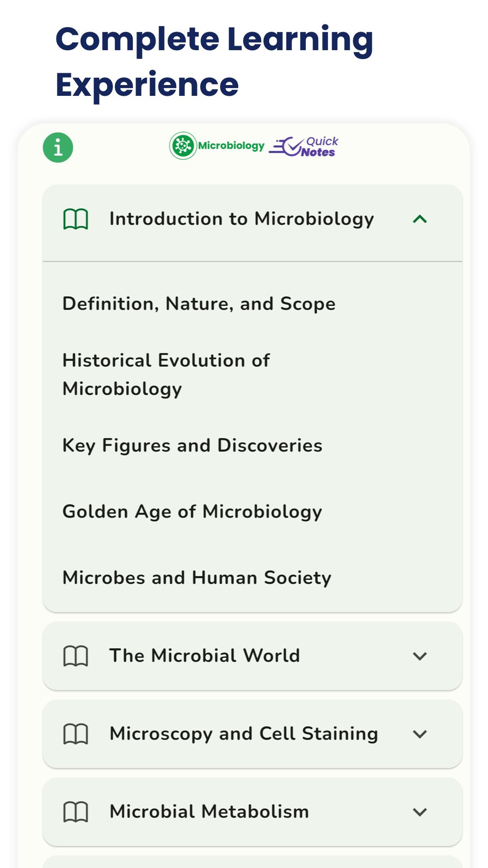This screenshot has height=868, width=488.
Task: Click book icon beside Microbial Metabolism
Action: click(x=75, y=812)
